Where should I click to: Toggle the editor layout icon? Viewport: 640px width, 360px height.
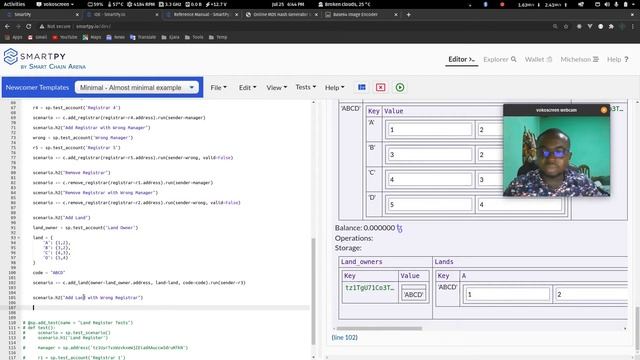[x=362, y=87]
